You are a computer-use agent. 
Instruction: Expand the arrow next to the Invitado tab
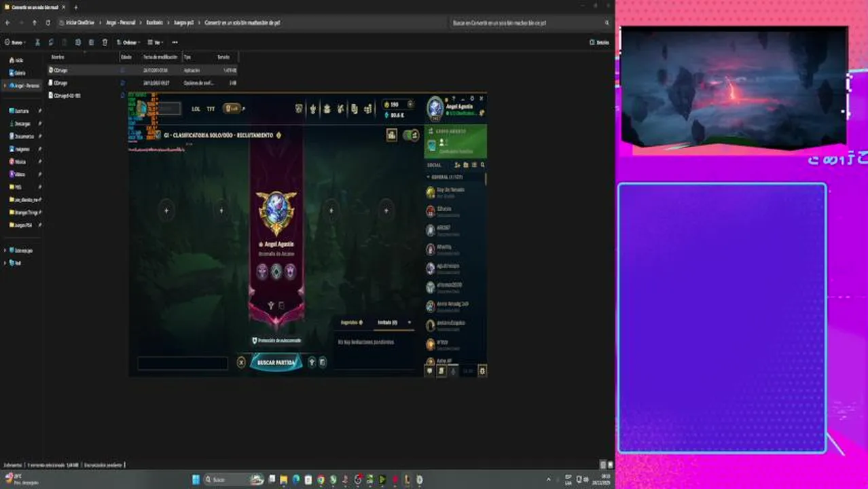tap(409, 323)
